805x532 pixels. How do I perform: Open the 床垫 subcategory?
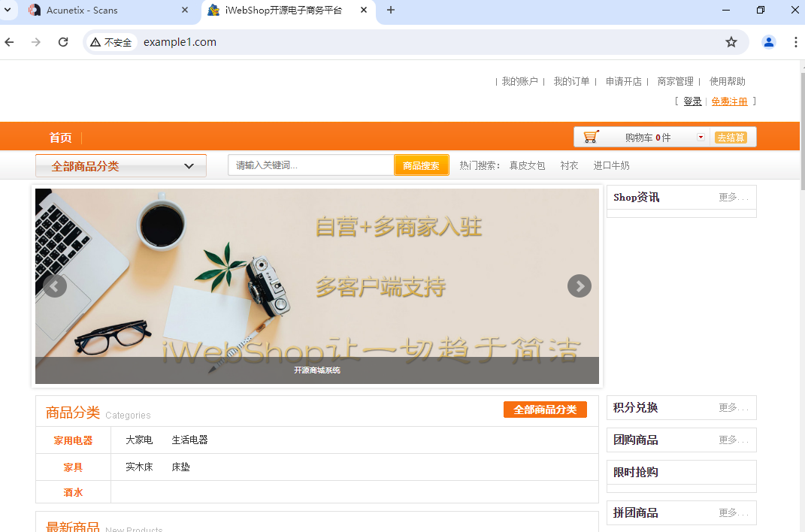point(180,467)
